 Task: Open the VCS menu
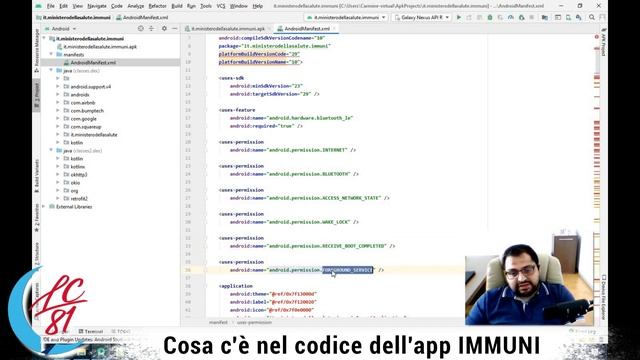tap(221, 6)
